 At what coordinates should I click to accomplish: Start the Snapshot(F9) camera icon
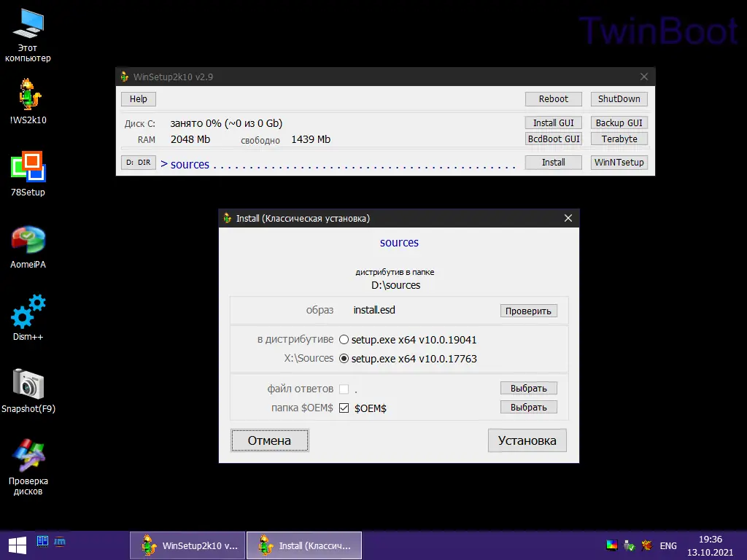28,391
